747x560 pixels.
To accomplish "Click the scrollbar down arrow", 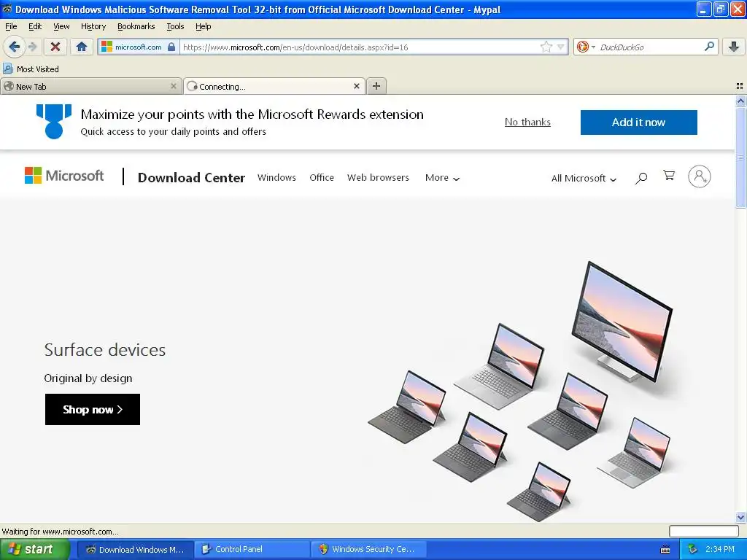I will coord(740,517).
